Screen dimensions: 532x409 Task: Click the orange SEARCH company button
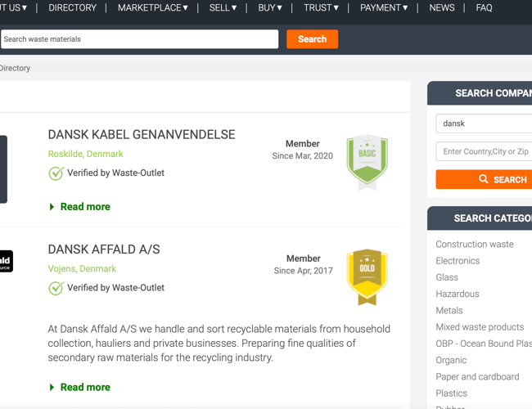pos(484,179)
